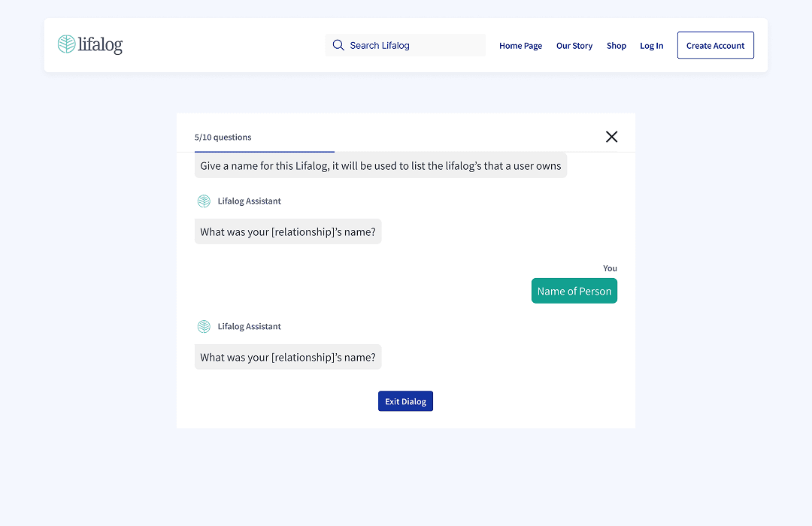Screen dimensions: 812x526
Task: Select the search magnifier icon
Action: pyautogui.click(x=338, y=45)
